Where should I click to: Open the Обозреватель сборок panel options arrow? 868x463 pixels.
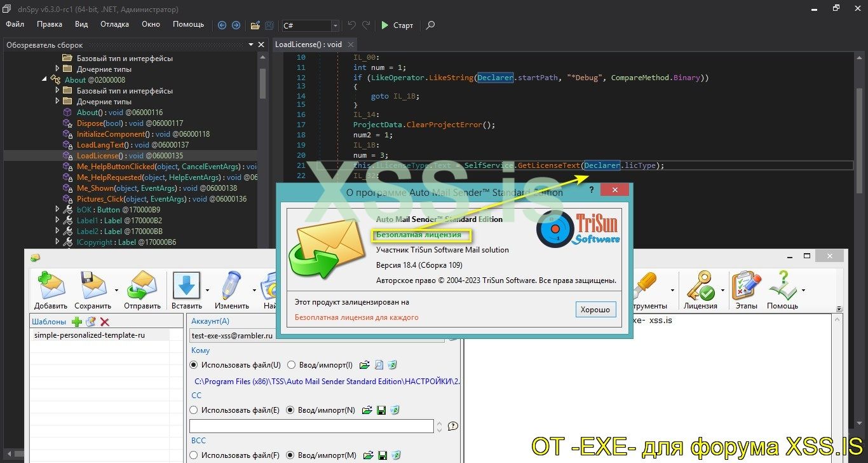[251, 45]
